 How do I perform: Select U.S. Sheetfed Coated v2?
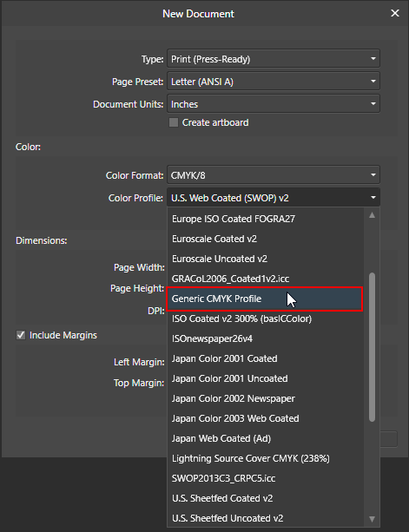pos(265,498)
